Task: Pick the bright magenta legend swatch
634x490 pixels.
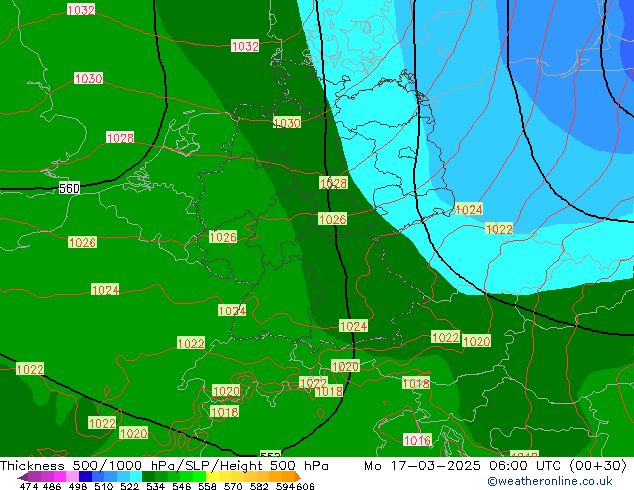Action: (60, 477)
